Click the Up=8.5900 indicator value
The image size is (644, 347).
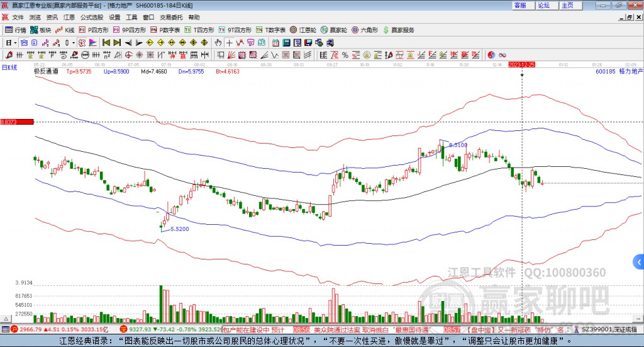[x=116, y=72]
